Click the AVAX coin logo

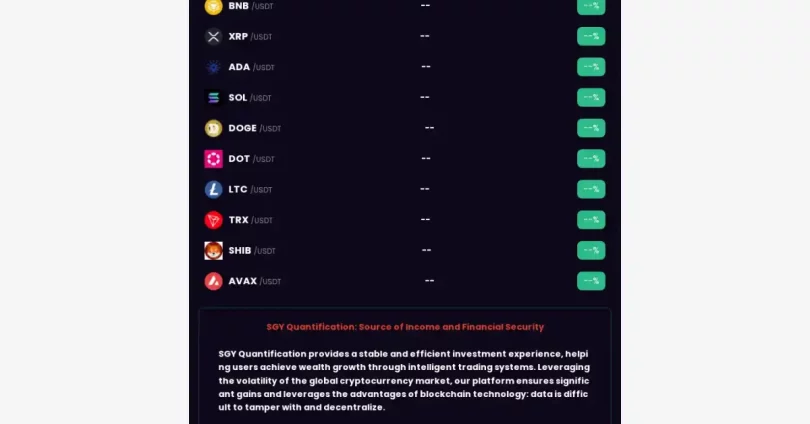click(x=213, y=281)
